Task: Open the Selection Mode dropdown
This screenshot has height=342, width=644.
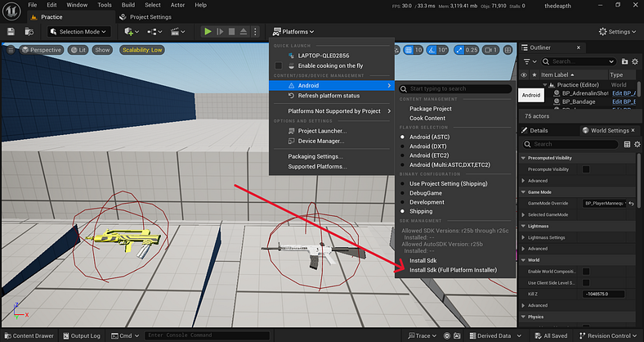Action: pos(78,32)
